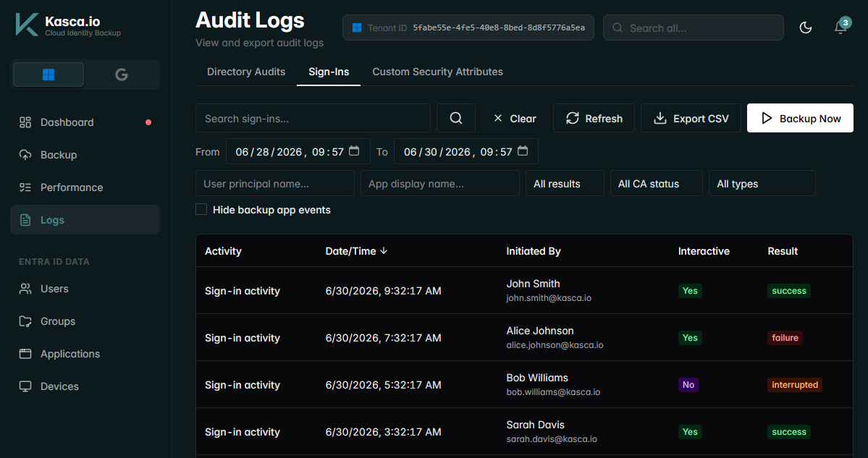Refresh the sign-in logs
Image resolution: width=868 pixels, height=458 pixels.
click(594, 119)
